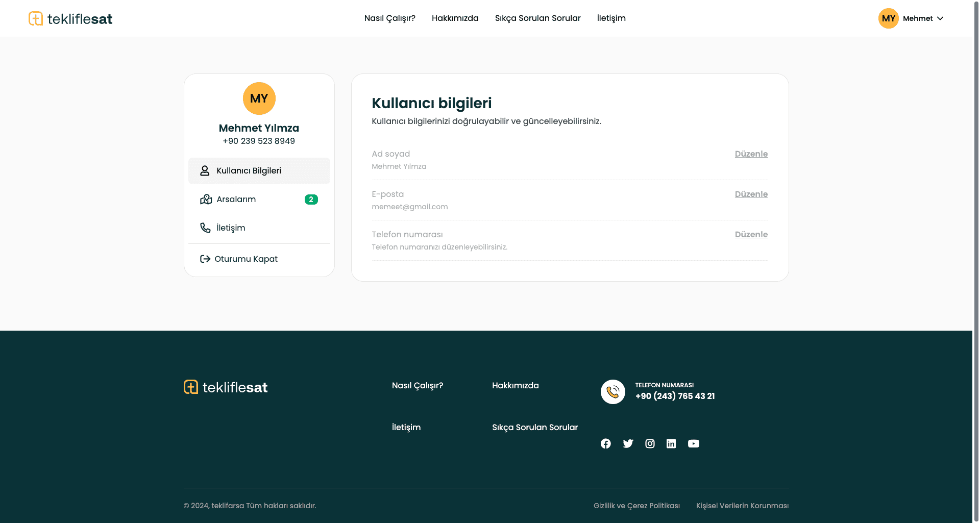This screenshot has height=523, width=980.
Task: Open Nasıl Çalışır? in top navigation
Action: click(x=389, y=18)
